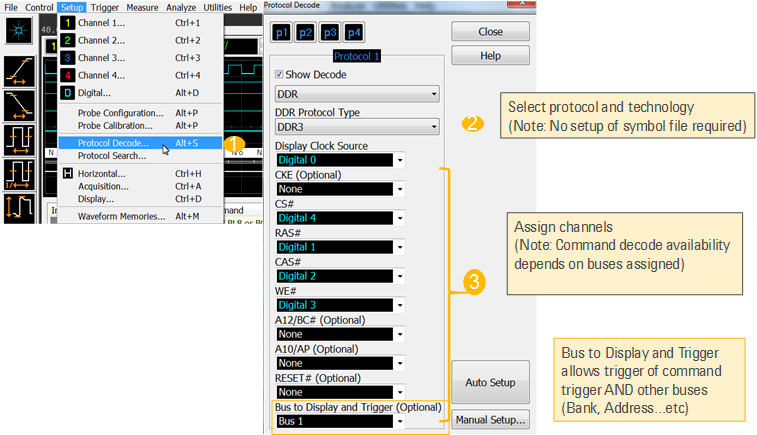Select the p4 protocol button

(x=354, y=32)
